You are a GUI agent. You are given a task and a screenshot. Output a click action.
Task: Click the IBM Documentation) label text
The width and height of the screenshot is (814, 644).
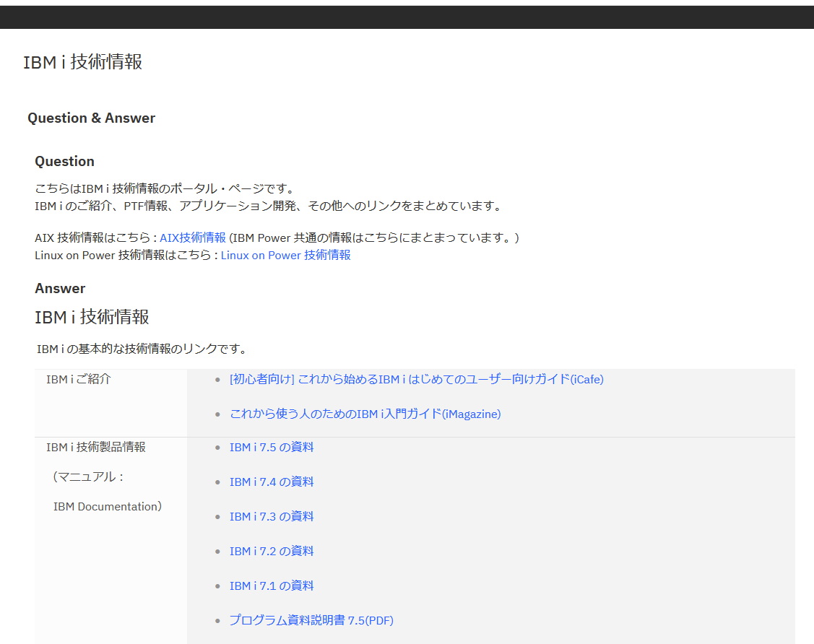108,507
